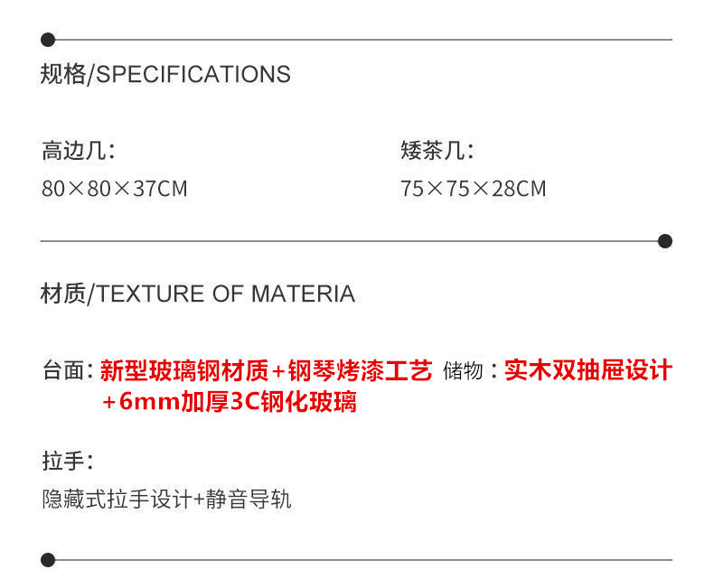Click red text 实木双抽屉设计
Viewport: 714px width, 588px height.
click(x=587, y=370)
